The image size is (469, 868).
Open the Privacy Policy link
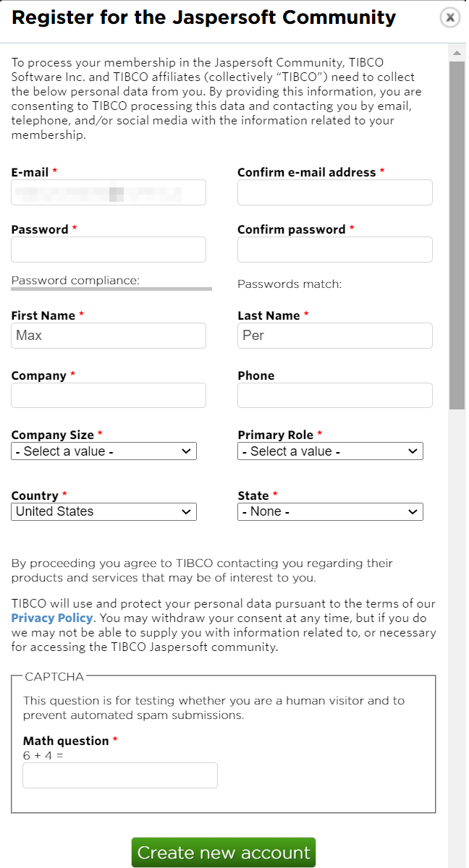coord(52,618)
